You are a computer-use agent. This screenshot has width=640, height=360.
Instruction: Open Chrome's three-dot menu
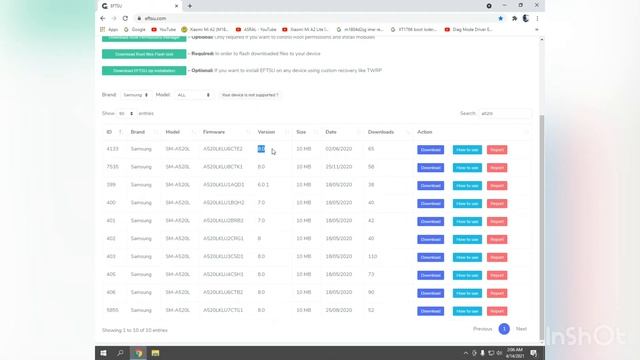(x=537, y=18)
